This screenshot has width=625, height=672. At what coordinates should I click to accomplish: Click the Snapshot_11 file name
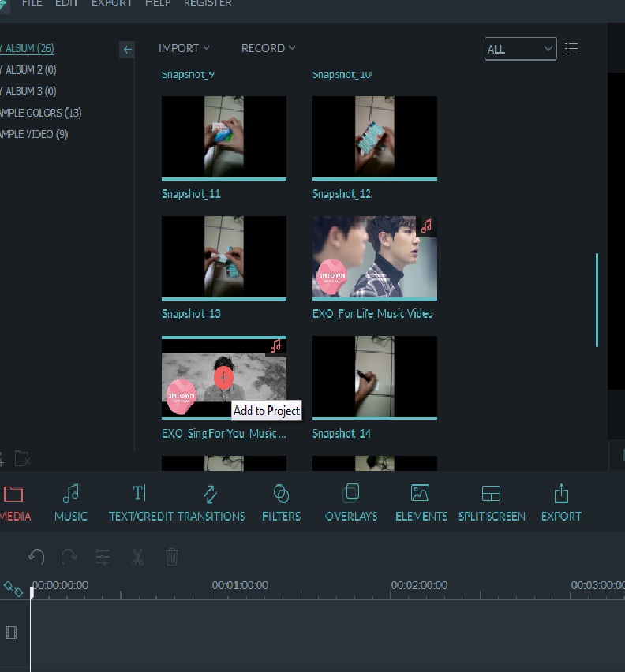click(191, 194)
